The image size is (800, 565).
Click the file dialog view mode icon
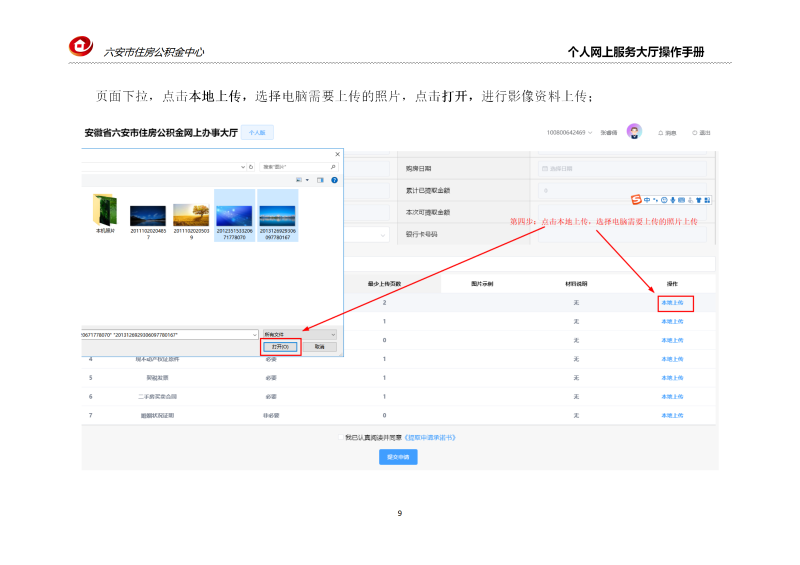pyautogui.click(x=299, y=180)
